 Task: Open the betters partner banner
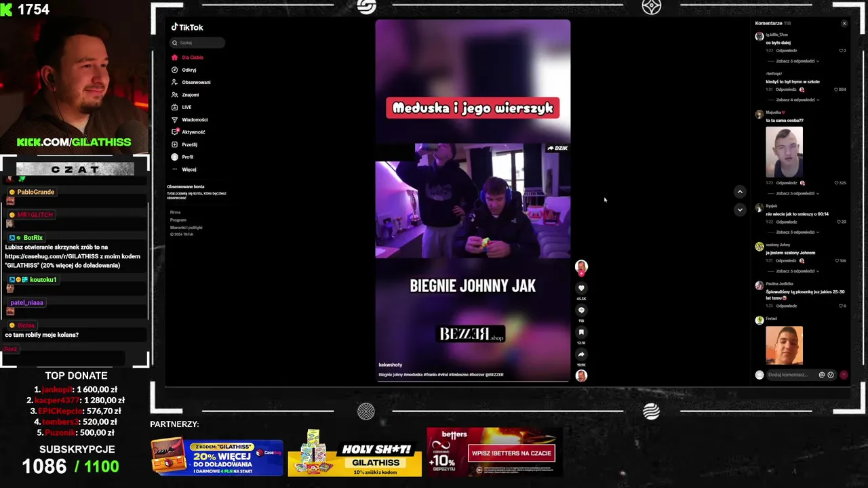[494, 453]
